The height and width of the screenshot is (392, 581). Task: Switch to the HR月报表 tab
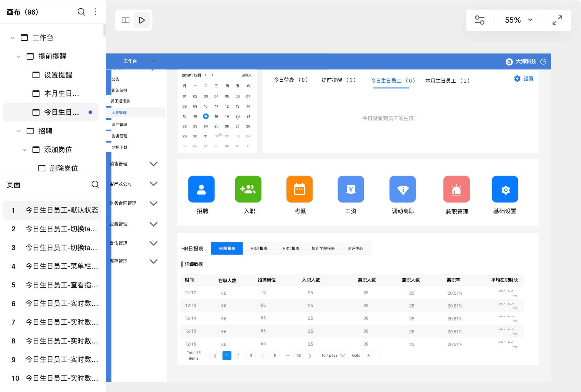tap(259, 248)
